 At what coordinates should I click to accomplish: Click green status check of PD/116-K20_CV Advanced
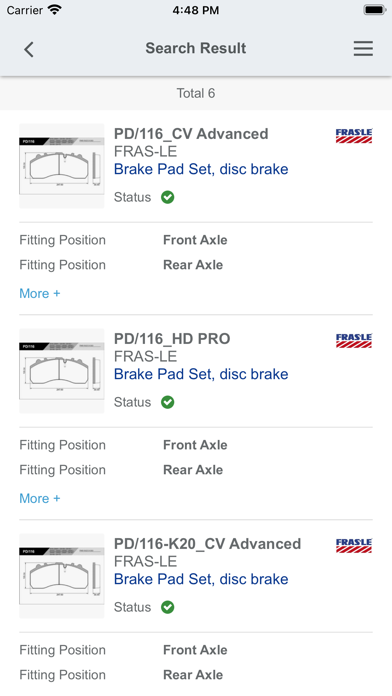(x=167, y=607)
